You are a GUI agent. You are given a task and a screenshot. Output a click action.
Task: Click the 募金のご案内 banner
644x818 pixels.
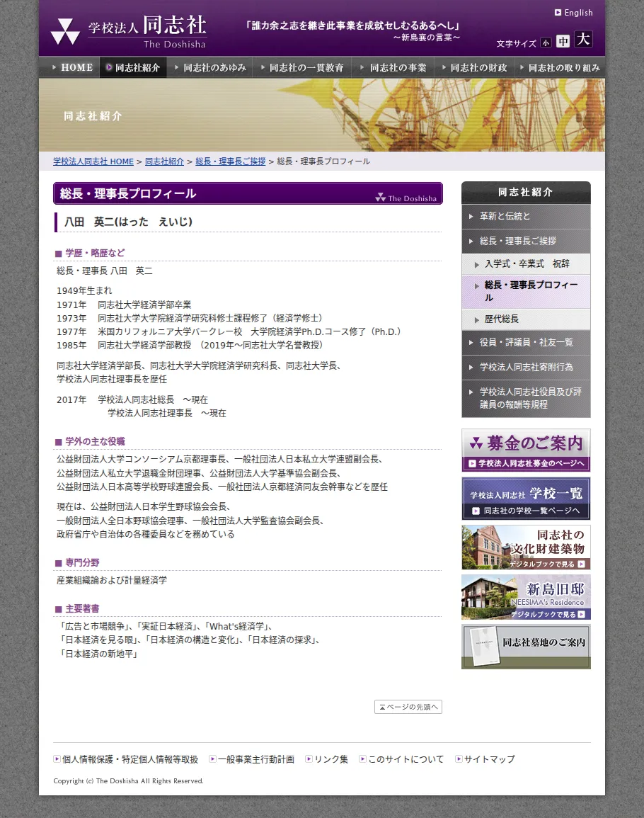tap(526, 450)
